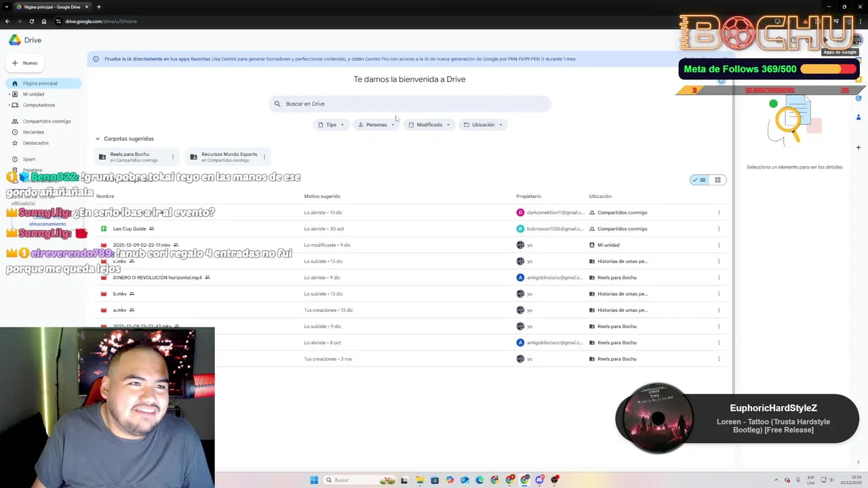Open more options for Reels para Bochu folder
Image resolution: width=868 pixels, height=488 pixels.
173,157
